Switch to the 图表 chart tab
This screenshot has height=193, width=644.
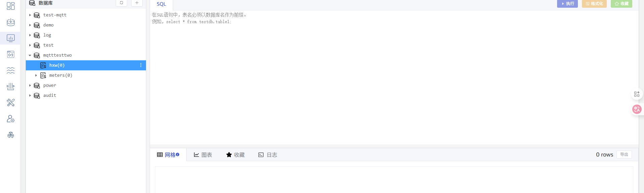coord(203,155)
